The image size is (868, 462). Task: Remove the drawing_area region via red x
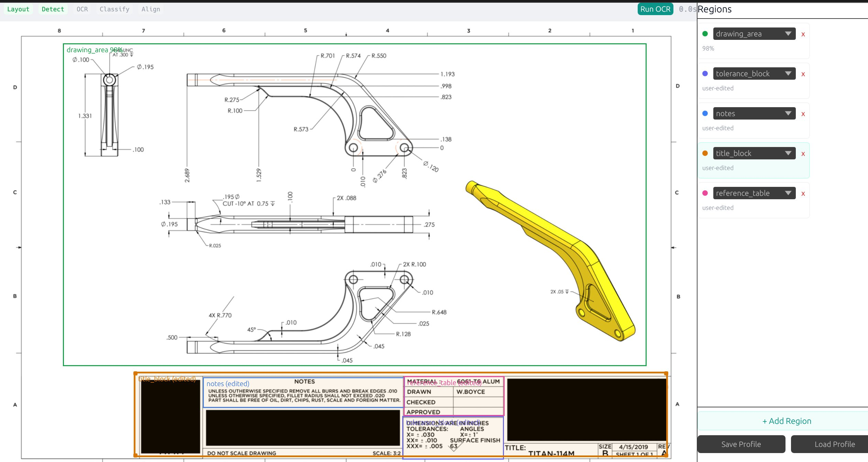point(803,34)
